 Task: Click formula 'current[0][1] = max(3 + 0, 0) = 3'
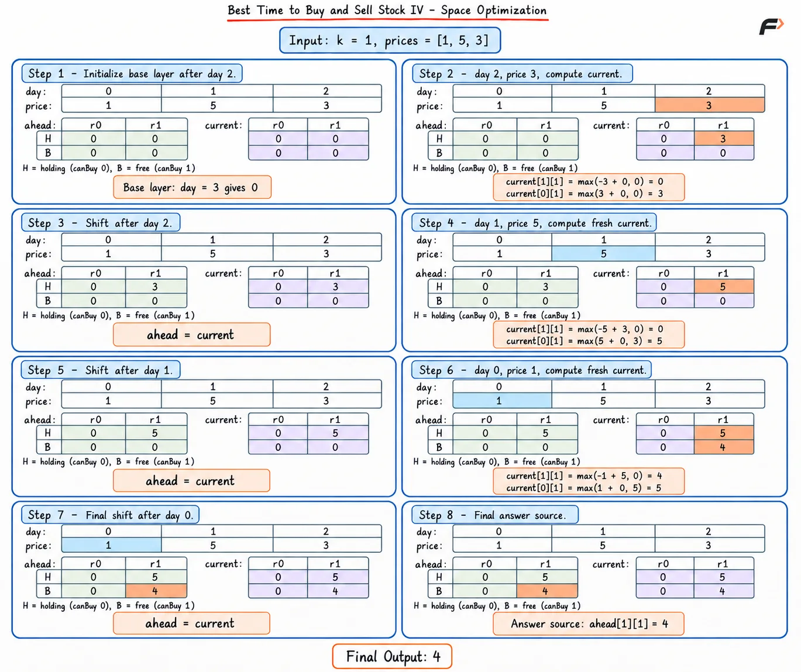click(x=585, y=194)
